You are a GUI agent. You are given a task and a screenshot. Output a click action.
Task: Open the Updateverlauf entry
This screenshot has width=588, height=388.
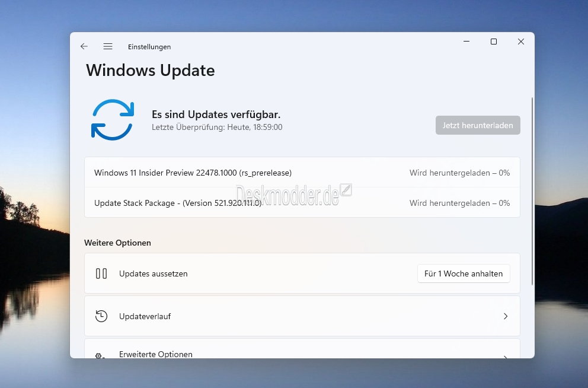(302, 316)
